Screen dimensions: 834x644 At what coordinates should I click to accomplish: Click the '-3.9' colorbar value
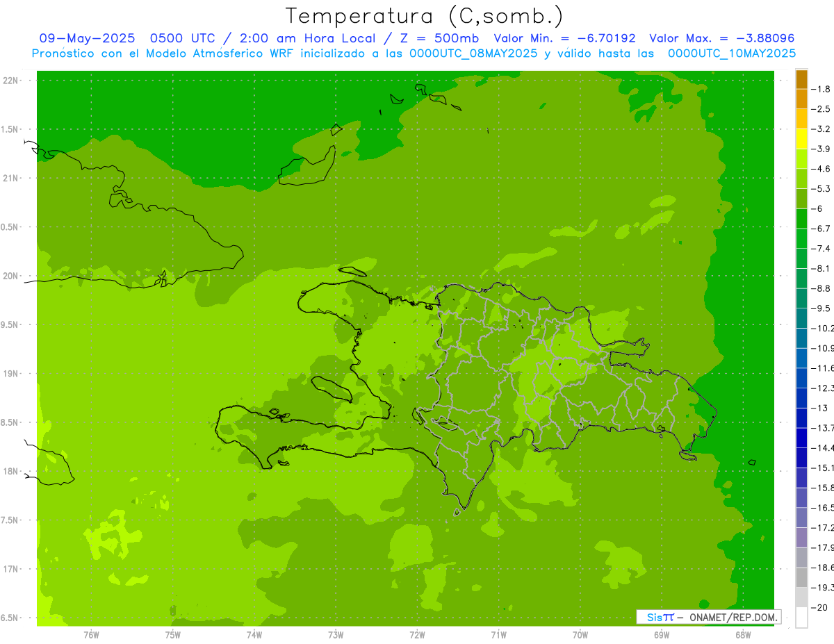click(821, 149)
